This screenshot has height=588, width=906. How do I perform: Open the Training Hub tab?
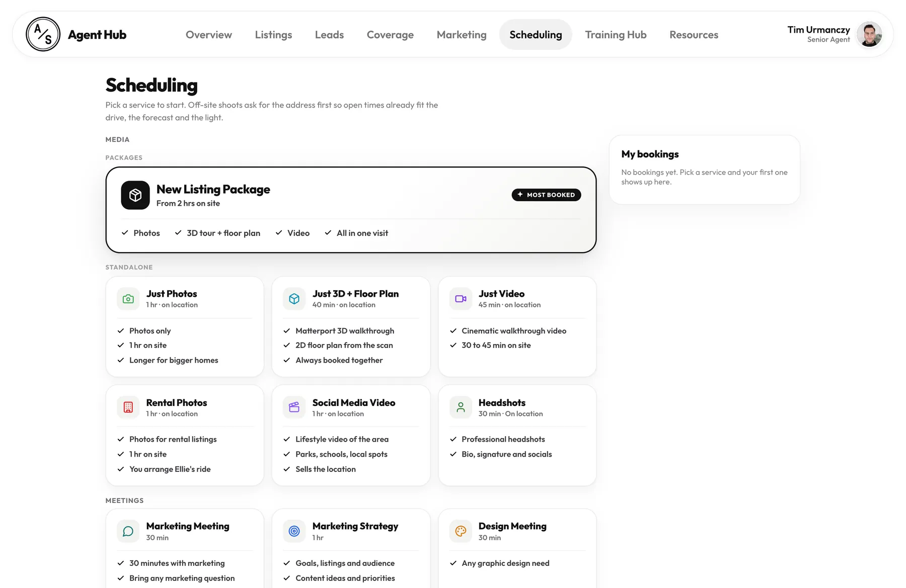click(x=616, y=35)
